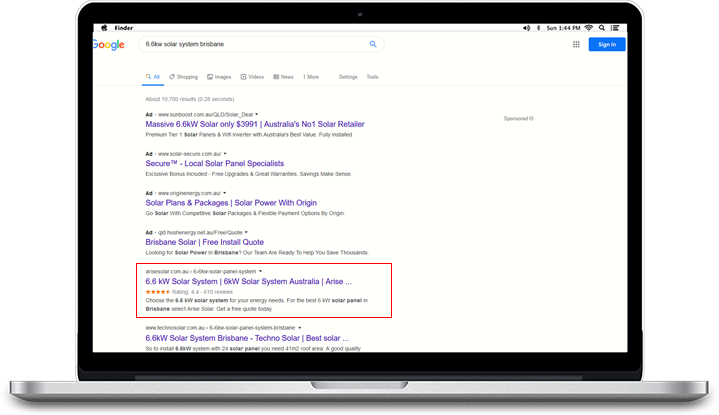
Task: Open the search Settings menu
Action: pos(348,77)
